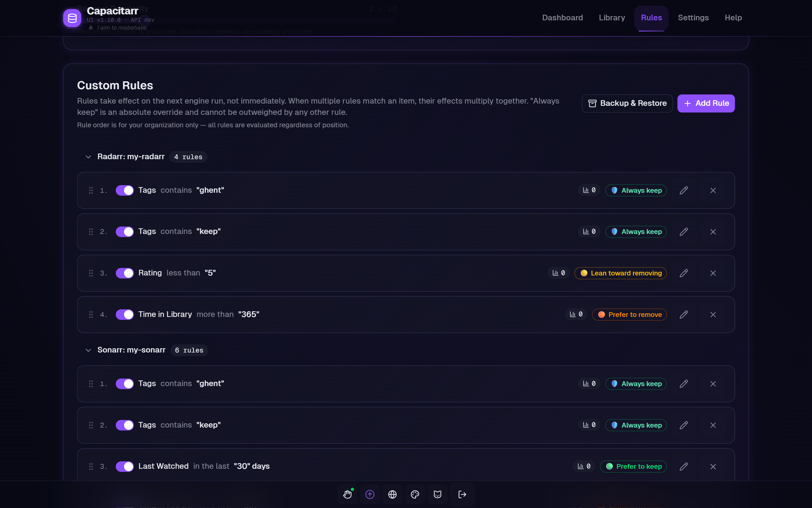The height and width of the screenshot is (508, 812).
Task: Click the "Time in Library" rule text
Action: (165, 314)
